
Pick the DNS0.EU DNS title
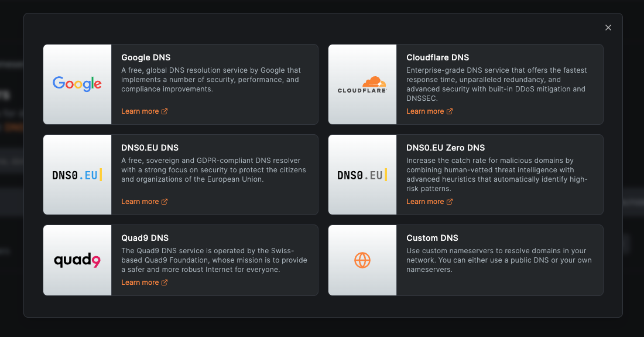(x=150, y=148)
